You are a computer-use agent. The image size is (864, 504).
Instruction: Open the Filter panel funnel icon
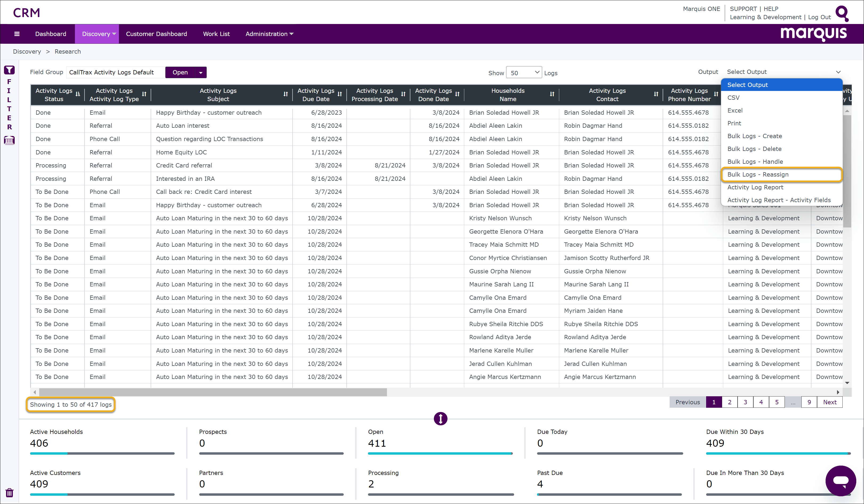[x=9, y=70]
